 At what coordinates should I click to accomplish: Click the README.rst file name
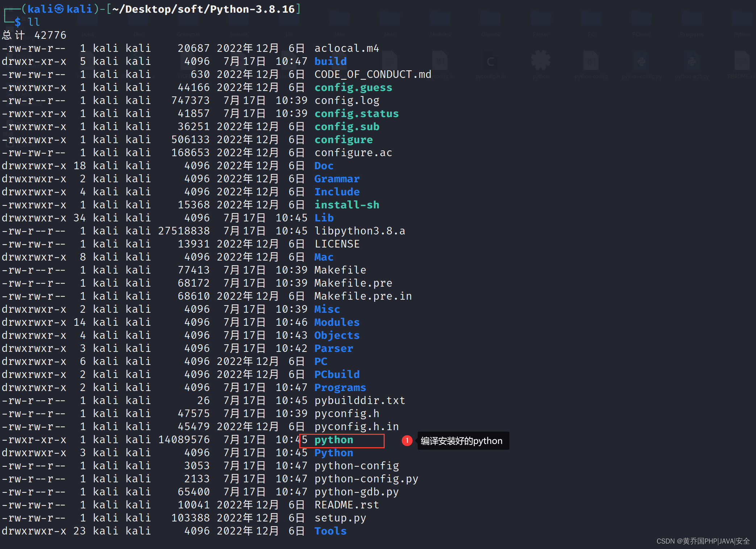click(347, 505)
